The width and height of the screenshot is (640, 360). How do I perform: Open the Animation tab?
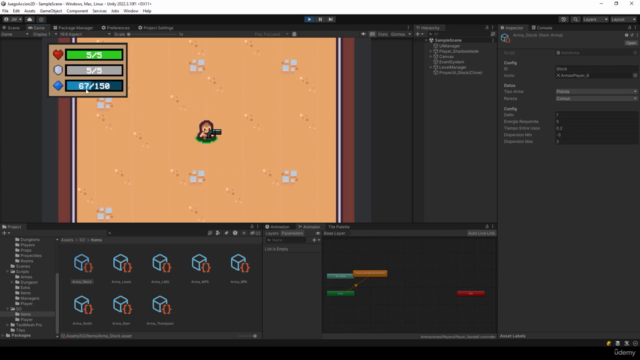(x=277, y=227)
